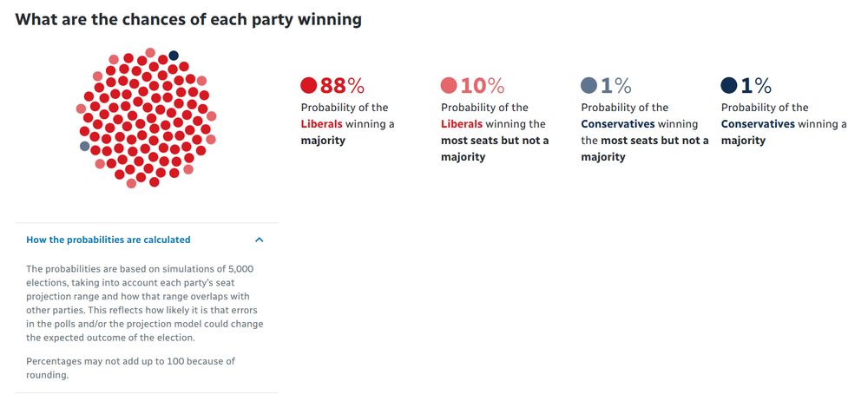Collapse the probabilities explanation chevron
The image size is (868, 408).
coord(259,240)
